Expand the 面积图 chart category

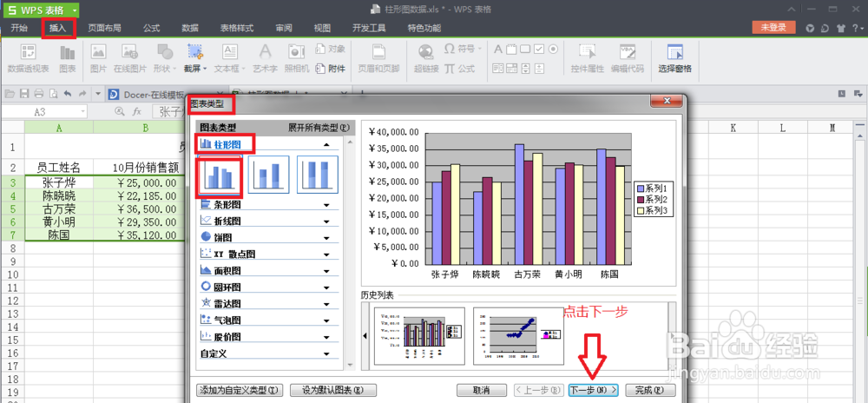[x=326, y=271]
